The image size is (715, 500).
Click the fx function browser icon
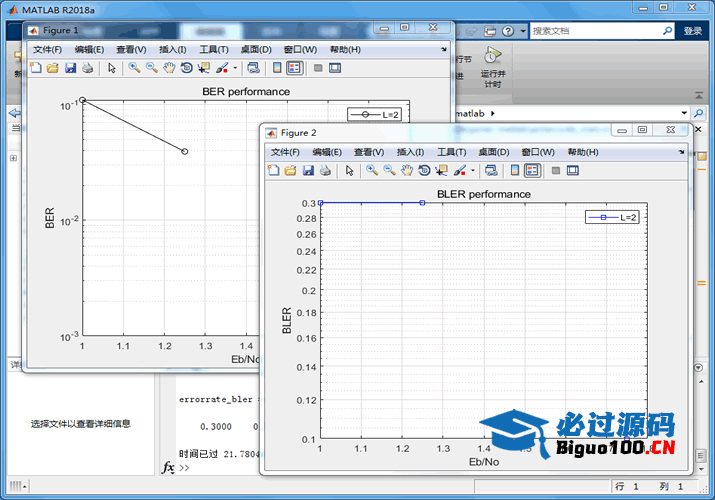[168, 468]
